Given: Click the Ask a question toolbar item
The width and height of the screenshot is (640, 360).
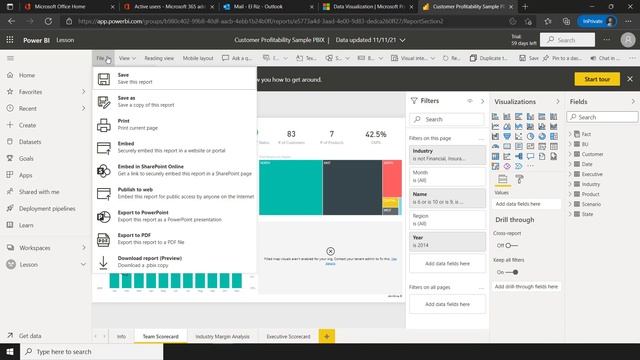Looking at the screenshot, I should coord(237,58).
